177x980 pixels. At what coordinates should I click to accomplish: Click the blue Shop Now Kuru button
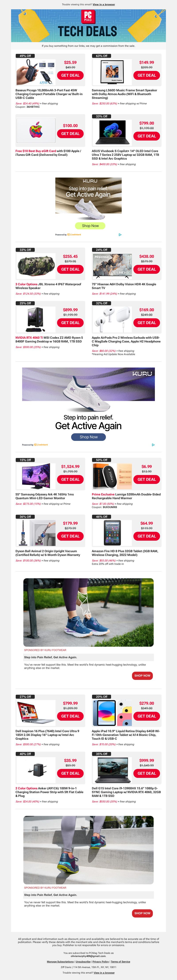click(x=88, y=437)
